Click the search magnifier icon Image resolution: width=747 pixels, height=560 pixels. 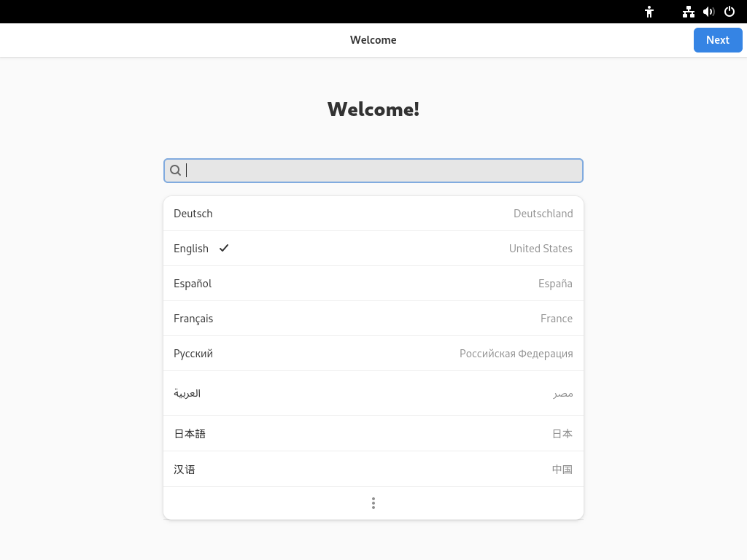click(x=175, y=170)
